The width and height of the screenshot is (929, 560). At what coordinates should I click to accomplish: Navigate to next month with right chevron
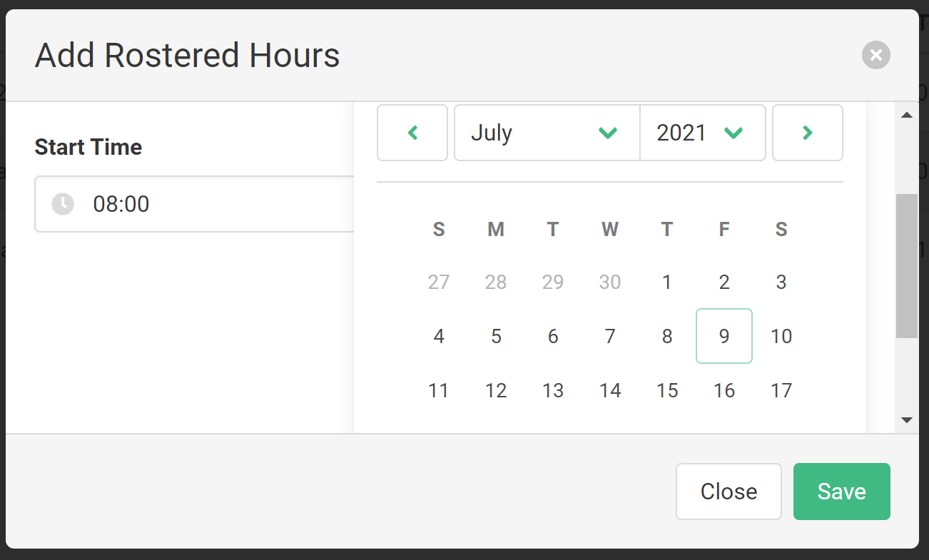click(807, 133)
